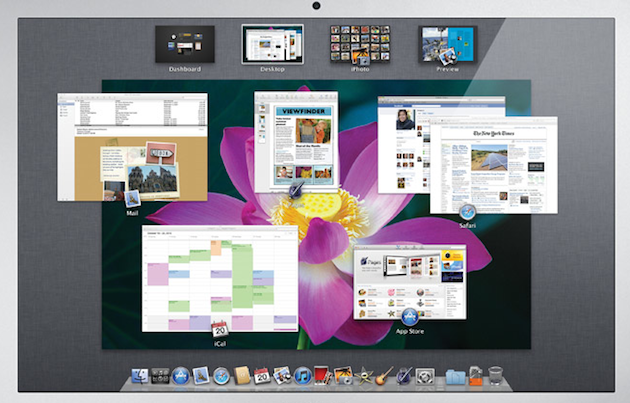Image resolution: width=630 pixels, height=403 pixels.
Task: Launch App Store from the Dock
Action: (x=180, y=376)
